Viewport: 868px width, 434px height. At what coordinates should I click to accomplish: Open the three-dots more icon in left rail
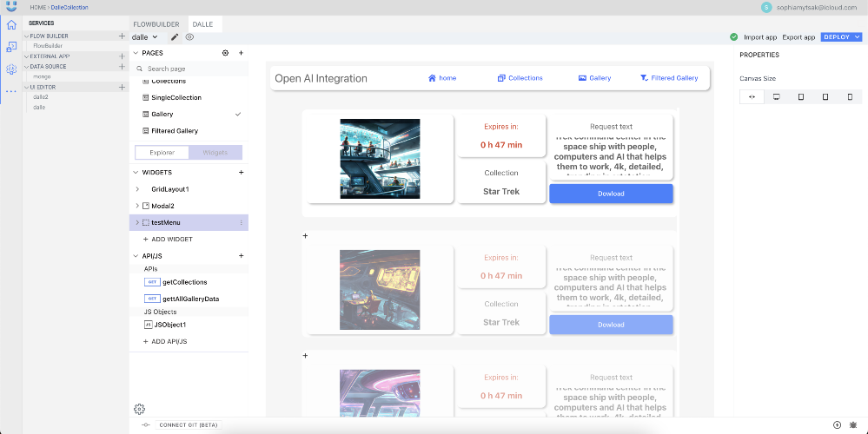click(x=11, y=91)
